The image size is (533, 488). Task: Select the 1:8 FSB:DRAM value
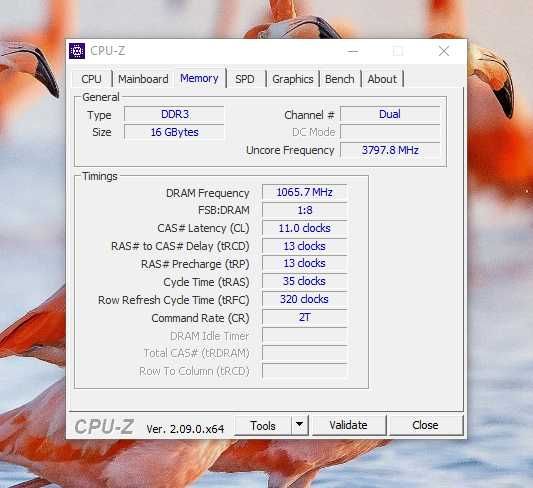pos(305,210)
